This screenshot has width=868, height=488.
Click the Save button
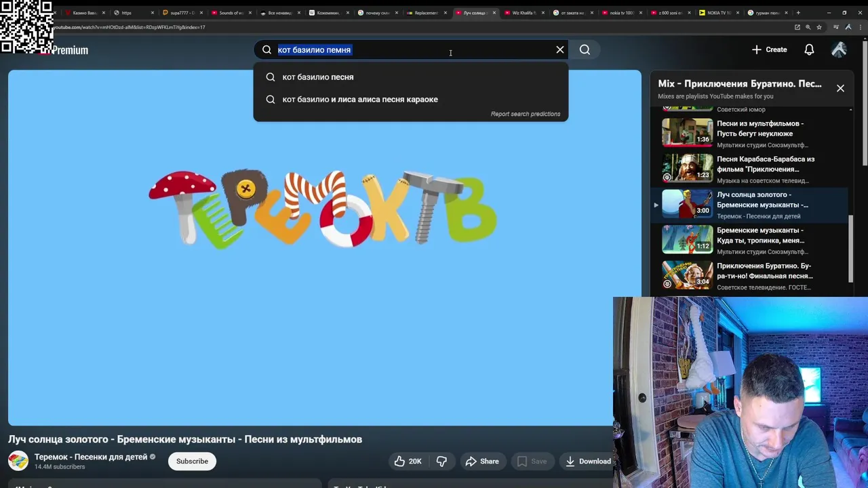coord(532,461)
